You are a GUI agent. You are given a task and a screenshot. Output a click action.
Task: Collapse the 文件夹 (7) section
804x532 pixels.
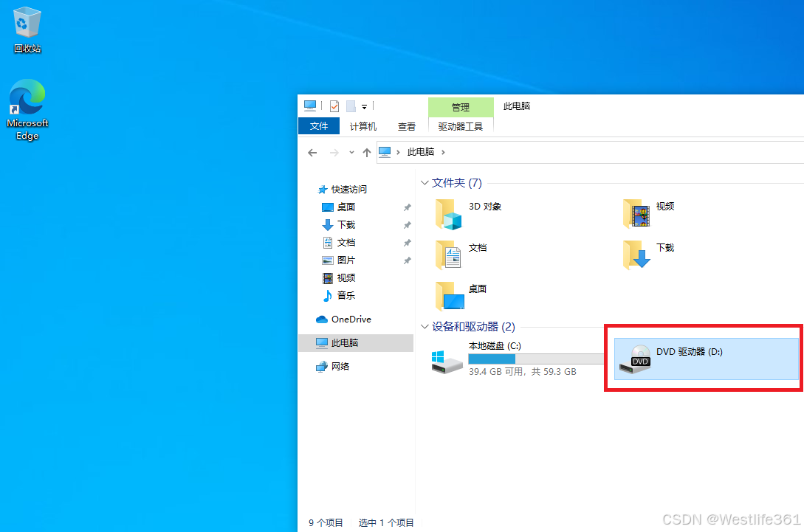425,182
